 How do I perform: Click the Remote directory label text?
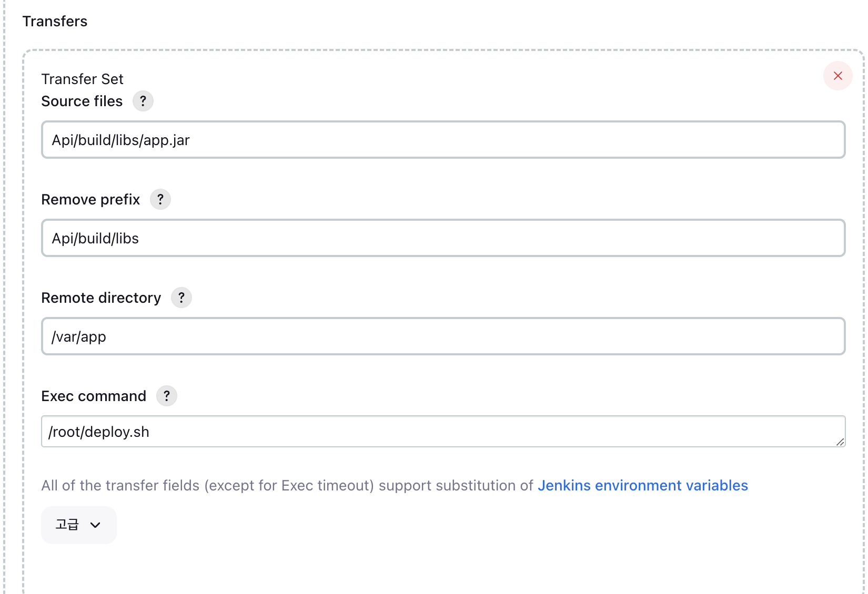click(x=101, y=298)
